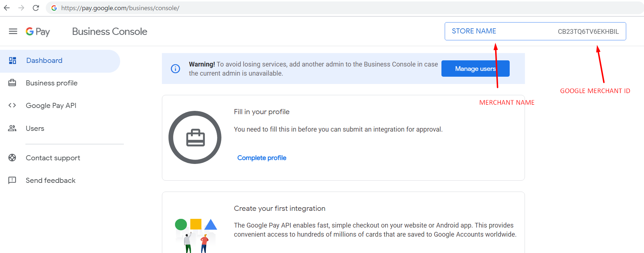Click the browser address bar URL
The height and width of the screenshot is (253, 644).
pyautogui.click(x=120, y=8)
